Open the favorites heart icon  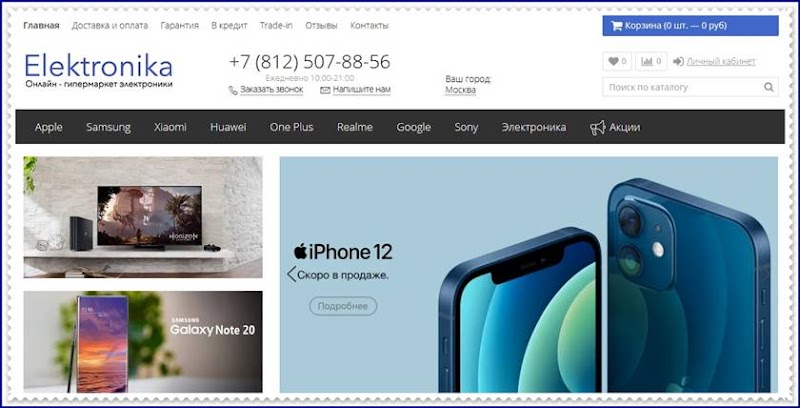[613, 61]
